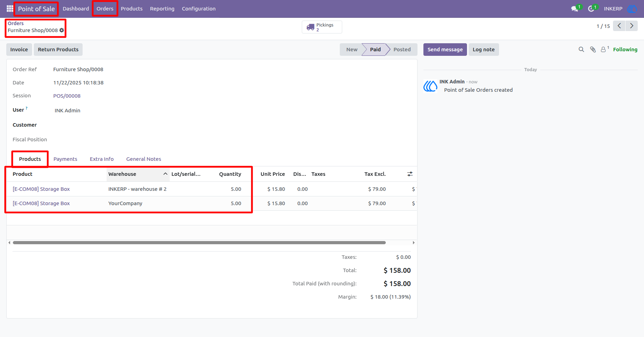Click Send message button
644x337 pixels.
(x=445, y=50)
